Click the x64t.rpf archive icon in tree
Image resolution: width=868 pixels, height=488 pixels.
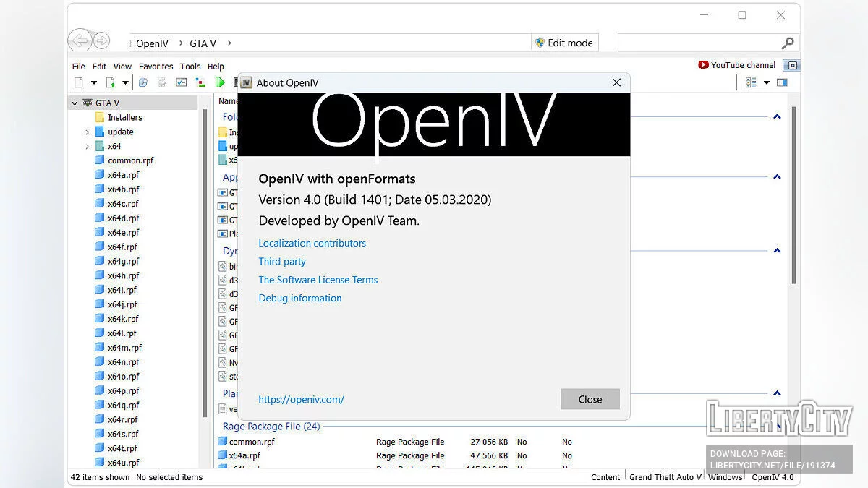point(100,448)
